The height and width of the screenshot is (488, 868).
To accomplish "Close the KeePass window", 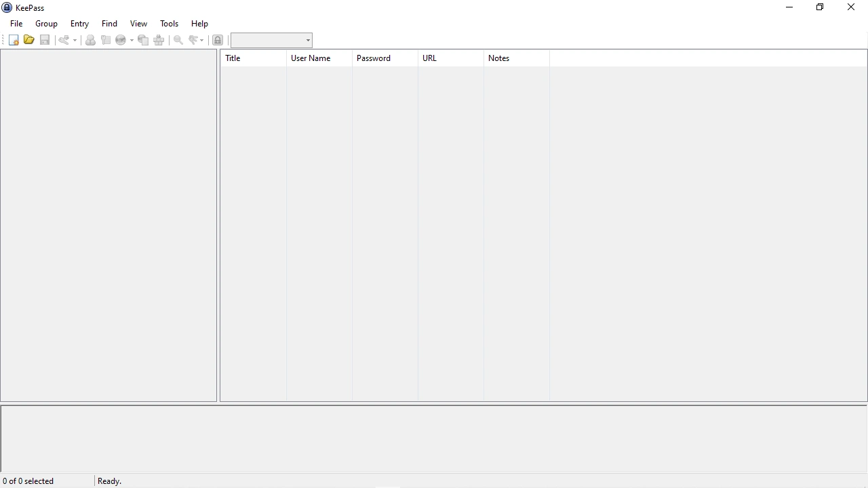I will click(x=851, y=7).
